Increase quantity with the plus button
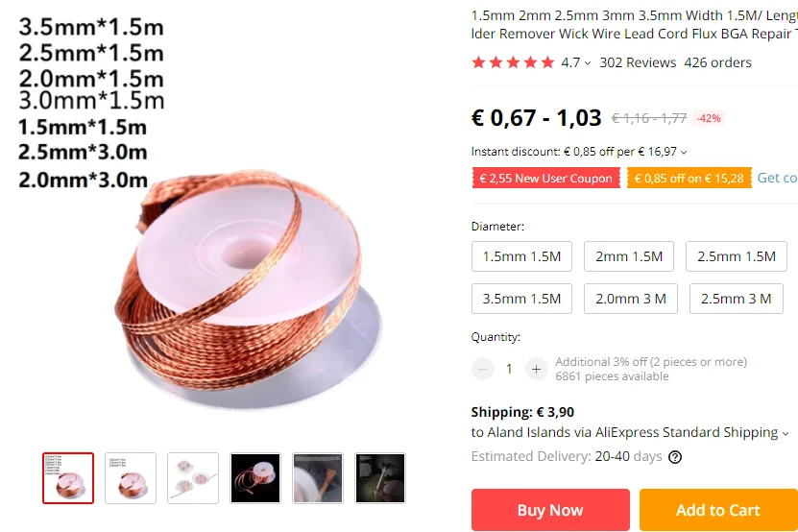Image resolution: width=798 pixels, height=532 pixels. tap(536, 369)
